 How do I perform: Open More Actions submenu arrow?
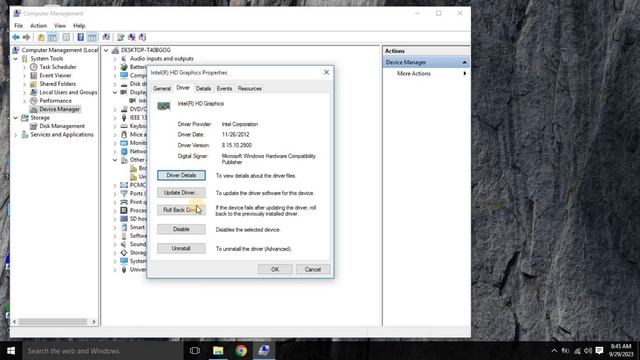464,73
